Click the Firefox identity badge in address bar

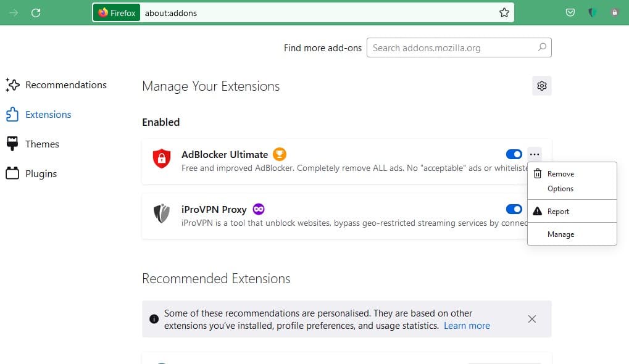[x=117, y=13]
